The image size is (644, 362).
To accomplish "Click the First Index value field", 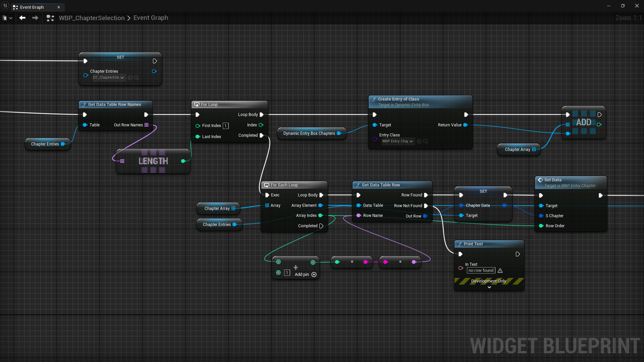I will click(x=226, y=126).
